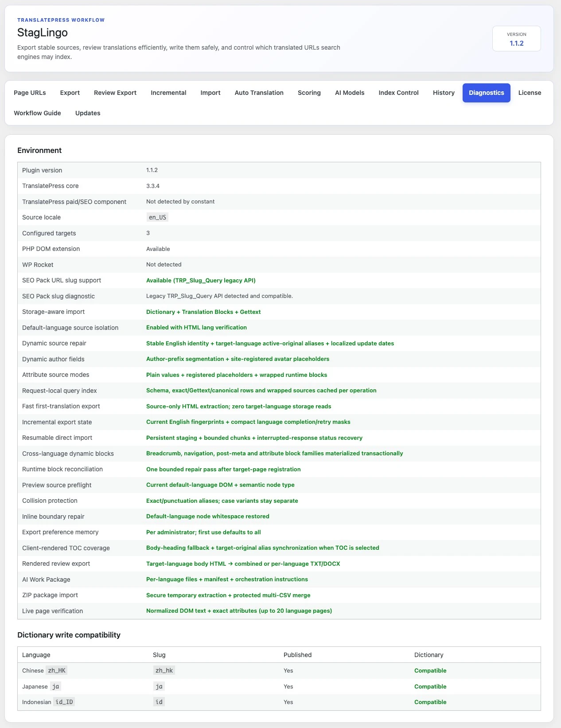The width and height of the screenshot is (561, 728).
Task: Click the Published column header
Action: 297,655
